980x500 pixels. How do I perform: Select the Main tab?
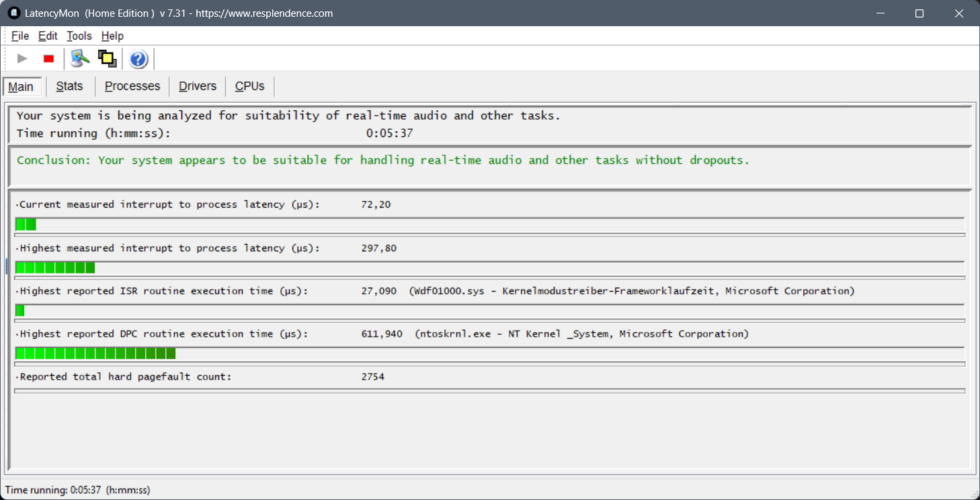click(21, 87)
